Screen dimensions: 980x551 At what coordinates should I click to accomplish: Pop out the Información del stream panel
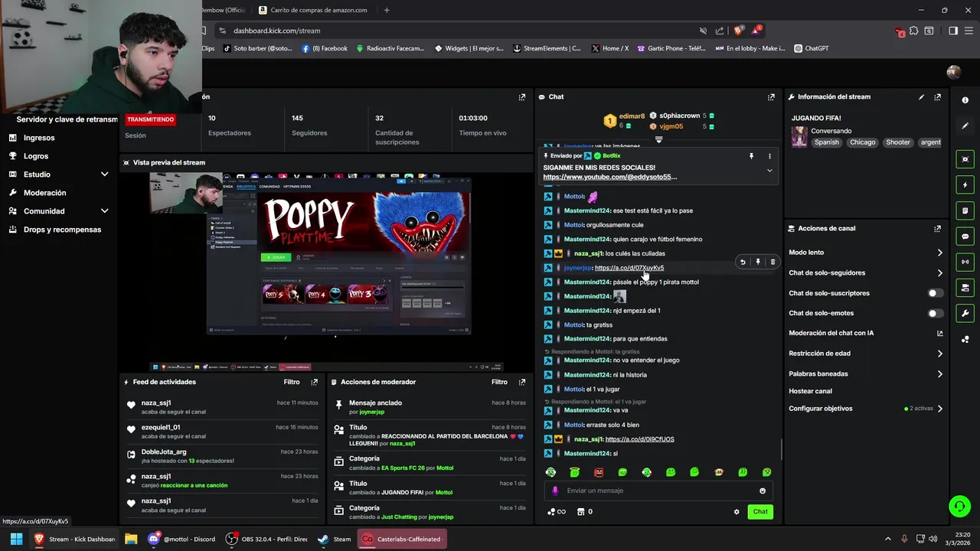click(x=937, y=97)
